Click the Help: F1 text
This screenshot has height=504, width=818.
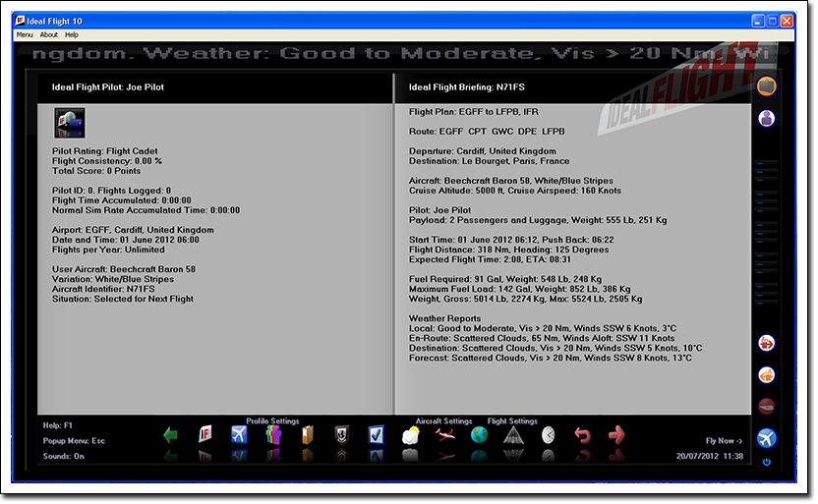58,425
